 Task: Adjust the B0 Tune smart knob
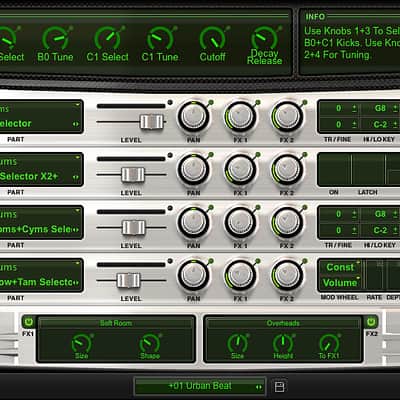coord(55,39)
